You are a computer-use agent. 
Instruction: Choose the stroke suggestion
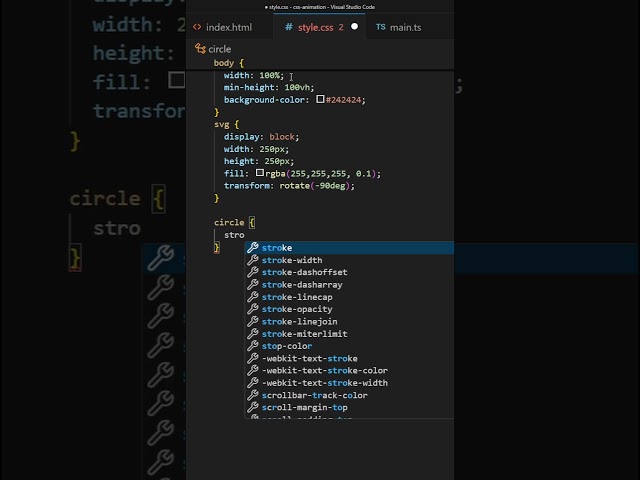tap(349, 248)
